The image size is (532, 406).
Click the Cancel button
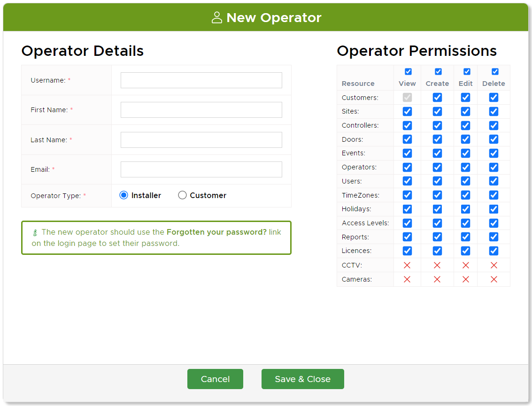pos(215,379)
